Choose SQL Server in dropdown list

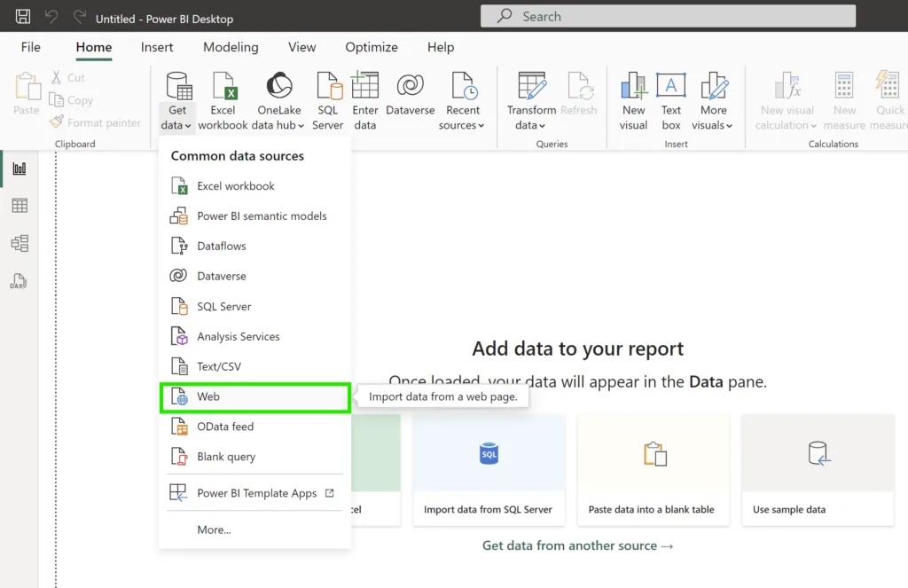pos(254,307)
